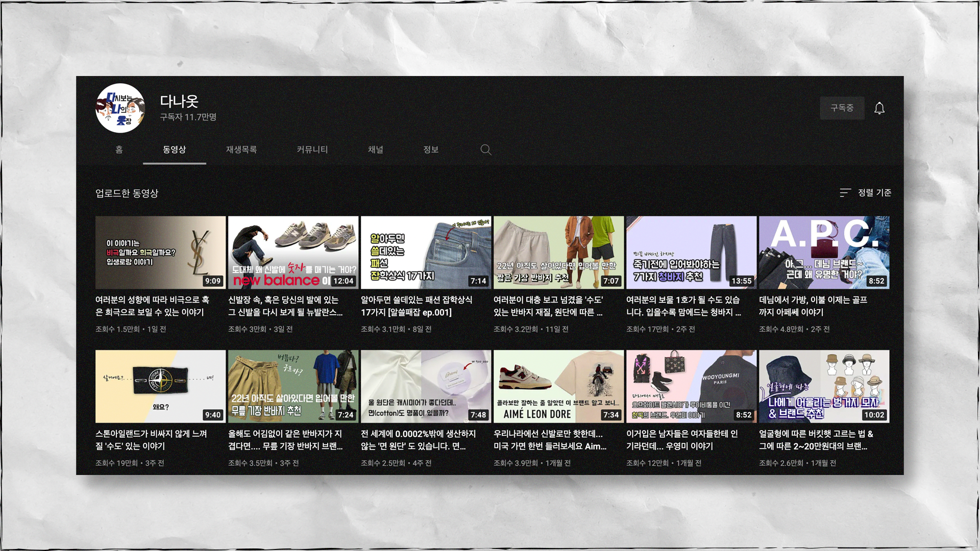Click title '스톤아일랜드가 비싸지 않게 느껴질'
This screenshot has width=980, height=551.
click(x=151, y=440)
